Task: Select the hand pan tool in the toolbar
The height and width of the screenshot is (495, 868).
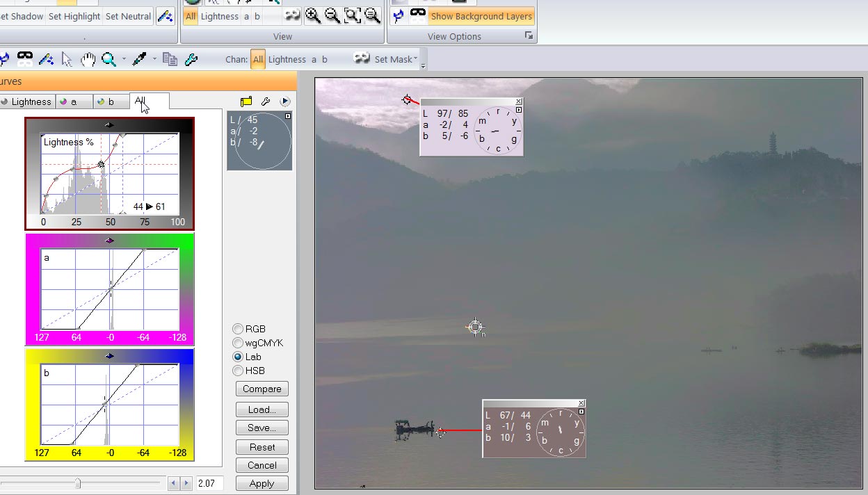Action: point(87,60)
